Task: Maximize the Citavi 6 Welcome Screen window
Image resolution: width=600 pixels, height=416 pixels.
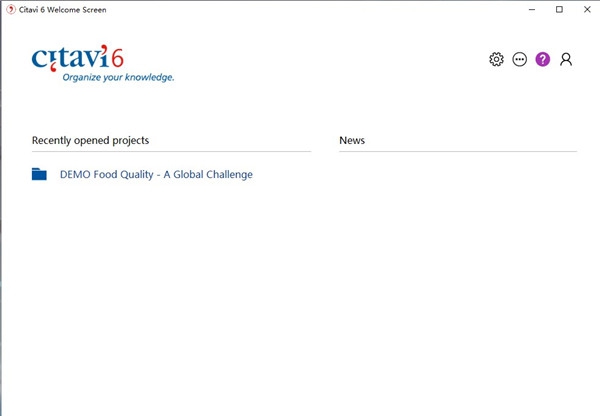Action: click(x=559, y=10)
